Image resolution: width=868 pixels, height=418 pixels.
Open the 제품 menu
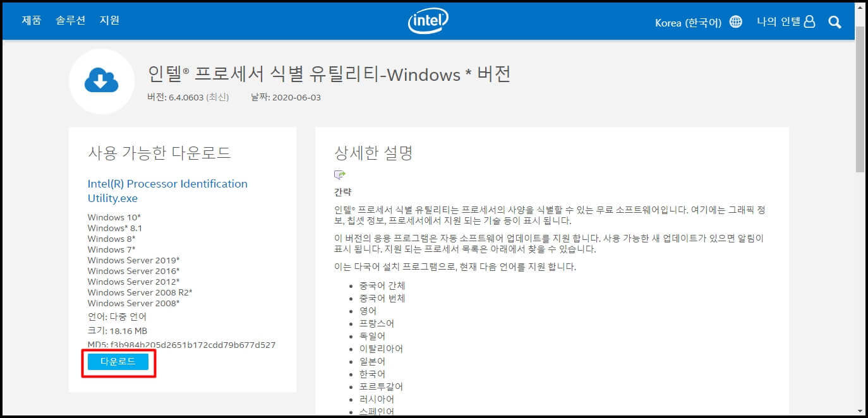pos(32,20)
